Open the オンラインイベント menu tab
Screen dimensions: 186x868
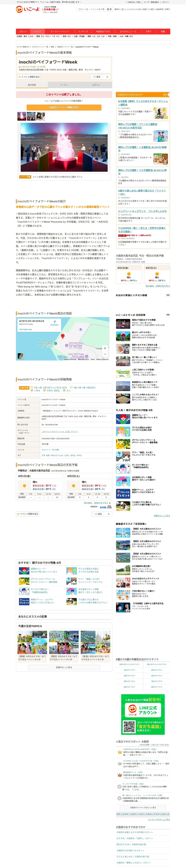coord(59,31)
